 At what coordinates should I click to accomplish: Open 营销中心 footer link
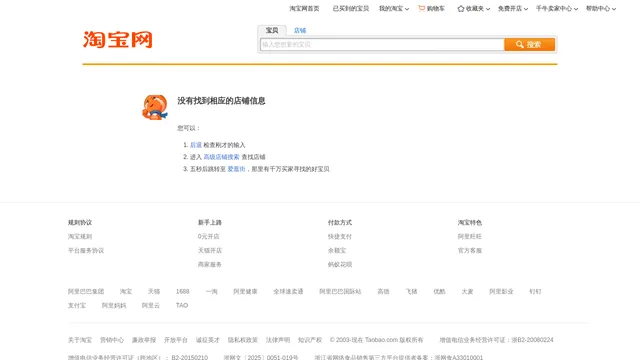[112, 340]
